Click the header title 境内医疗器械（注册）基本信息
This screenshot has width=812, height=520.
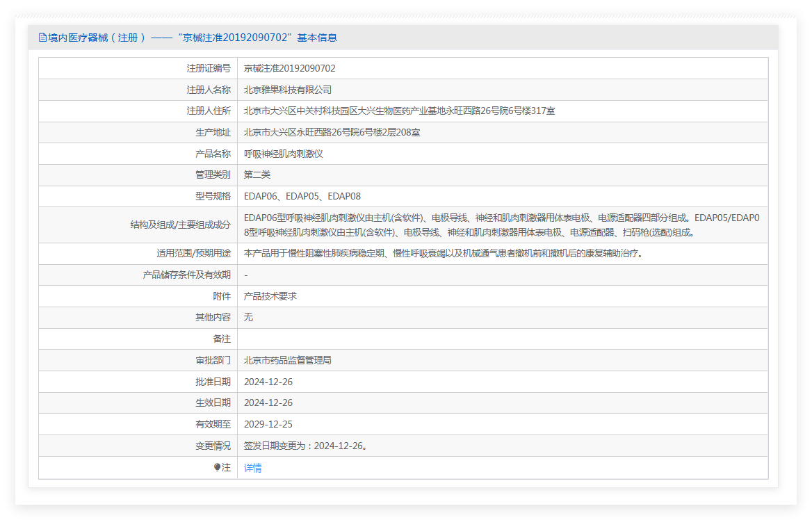coord(193,38)
